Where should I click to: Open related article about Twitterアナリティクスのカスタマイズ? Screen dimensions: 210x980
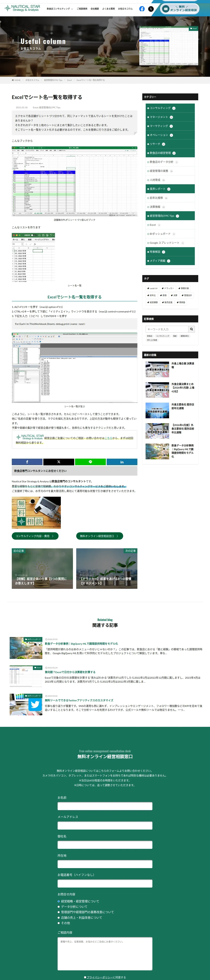(x=79, y=700)
